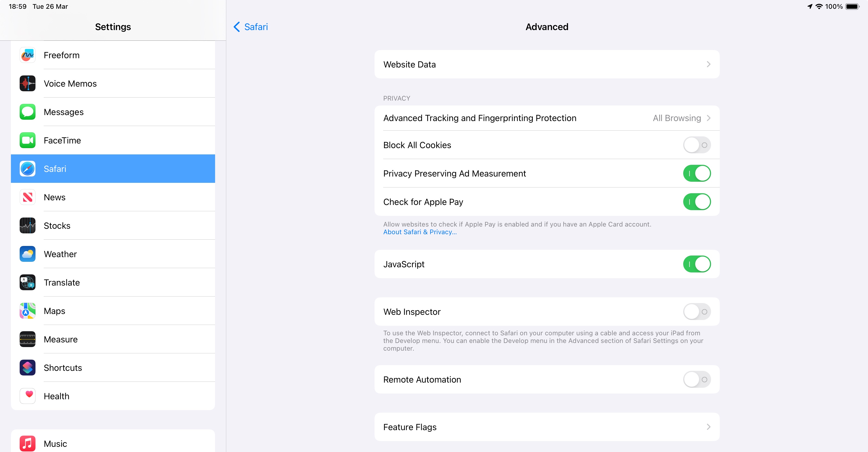
Task: Select the Maps app icon
Action: click(x=27, y=311)
